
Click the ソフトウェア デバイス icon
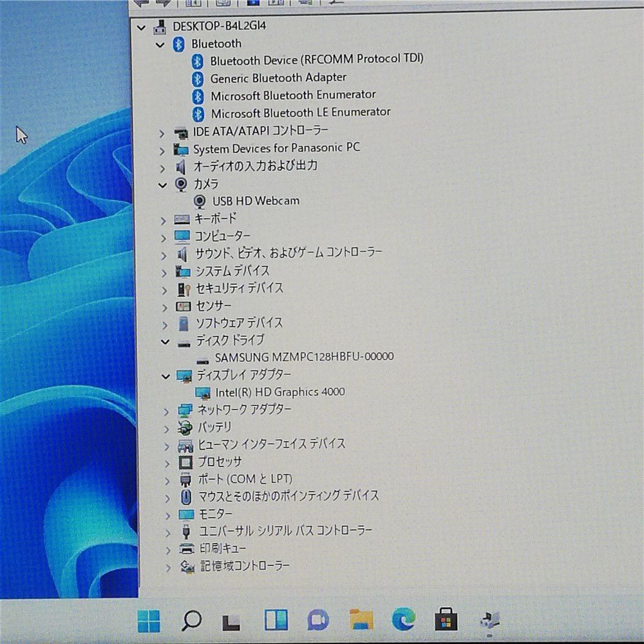pyautogui.click(x=184, y=324)
